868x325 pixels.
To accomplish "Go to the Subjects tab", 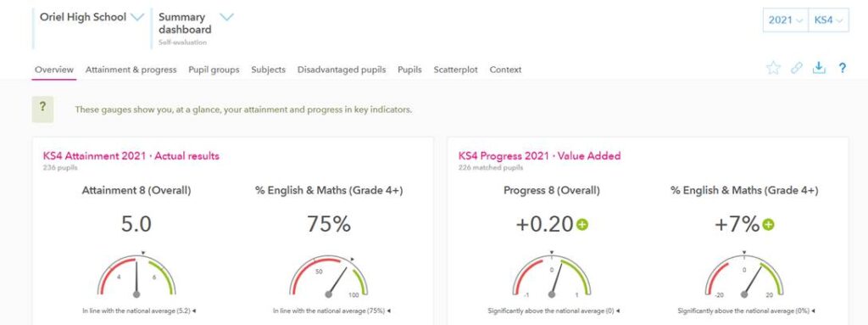I will 268,70.
